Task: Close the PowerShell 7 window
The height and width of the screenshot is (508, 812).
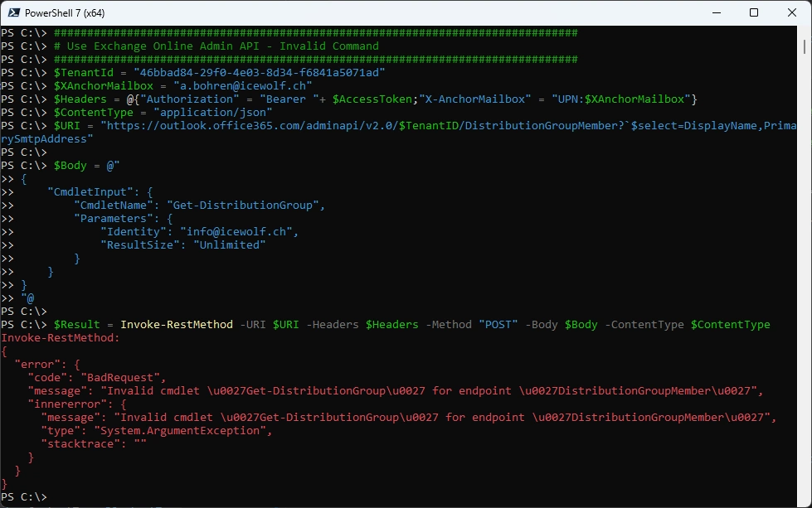Action: coord(791,12)
